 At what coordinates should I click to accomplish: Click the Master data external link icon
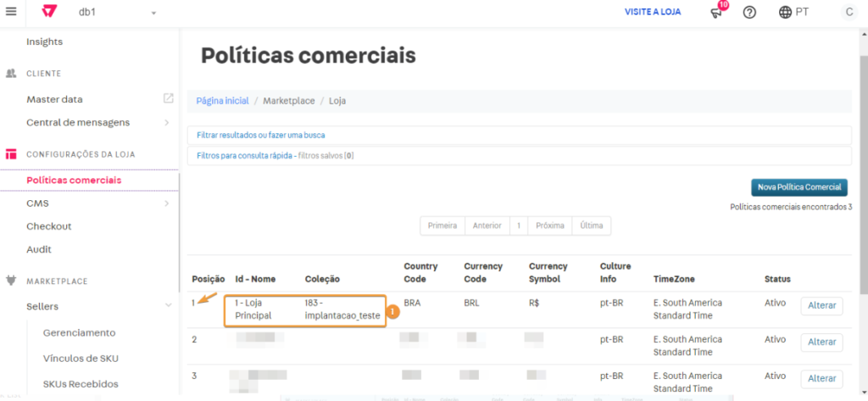click(x=168, y=98)
